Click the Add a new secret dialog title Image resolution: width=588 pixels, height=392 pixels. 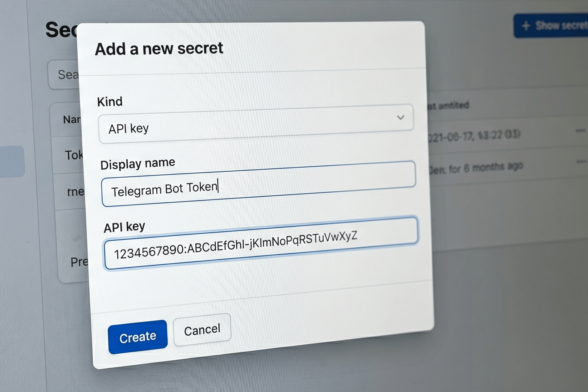(x=158, y=48)
